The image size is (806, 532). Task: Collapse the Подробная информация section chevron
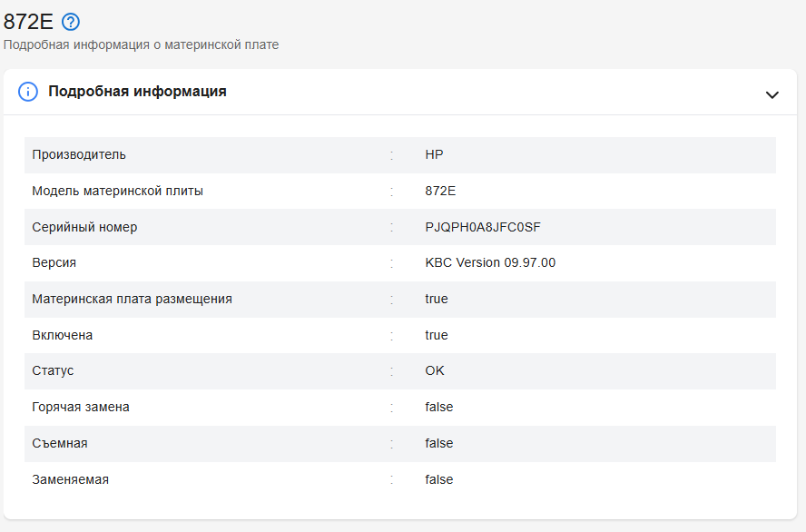tap(772, 95)
